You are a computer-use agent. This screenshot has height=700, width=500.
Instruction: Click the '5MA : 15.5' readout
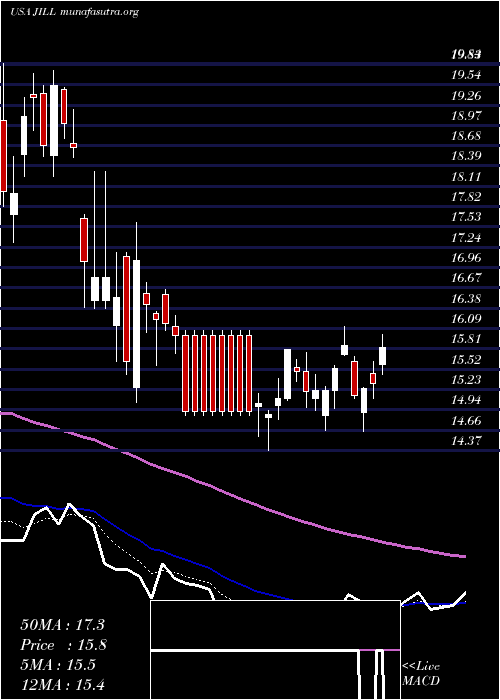coord(58,665)
